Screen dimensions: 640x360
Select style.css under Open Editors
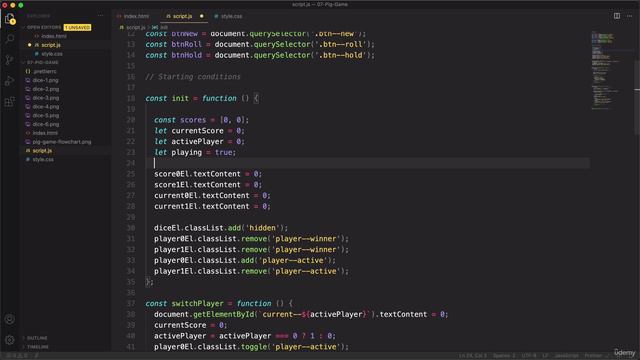(x=52, y=54)
